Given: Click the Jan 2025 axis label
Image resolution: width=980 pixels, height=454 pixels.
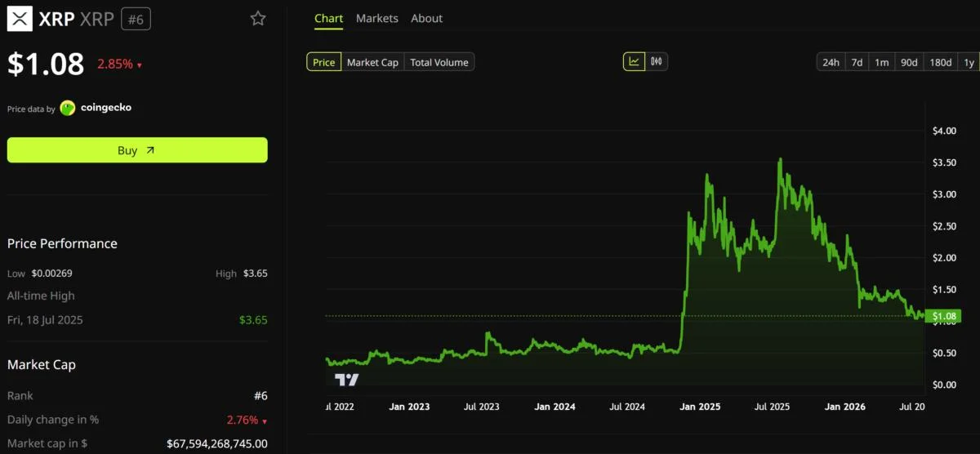Looking at the screenshot, I should 698,406.
